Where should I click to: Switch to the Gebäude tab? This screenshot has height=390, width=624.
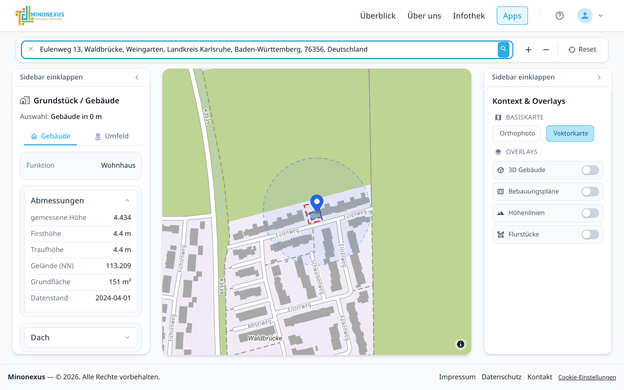(x=51, y=136)
